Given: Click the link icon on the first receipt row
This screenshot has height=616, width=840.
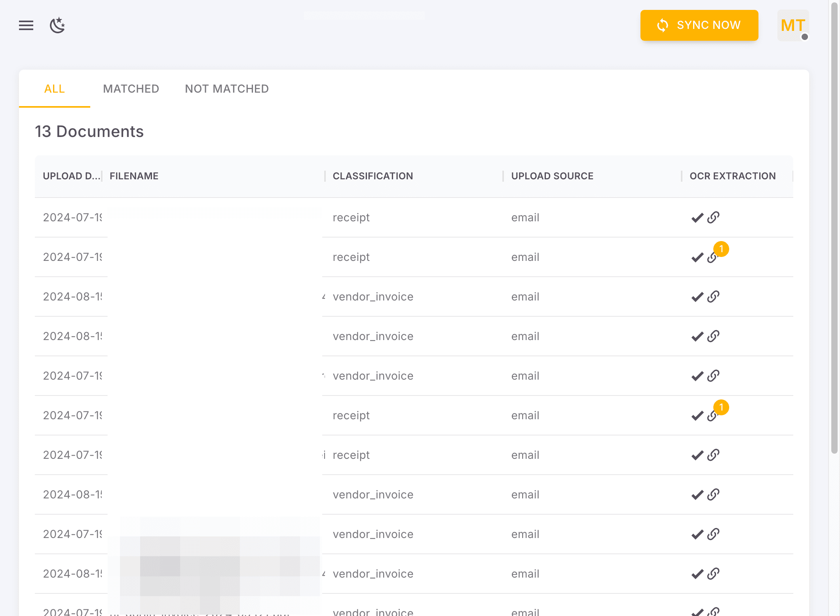Looking at the screenshot, I should tap(714, 217).
